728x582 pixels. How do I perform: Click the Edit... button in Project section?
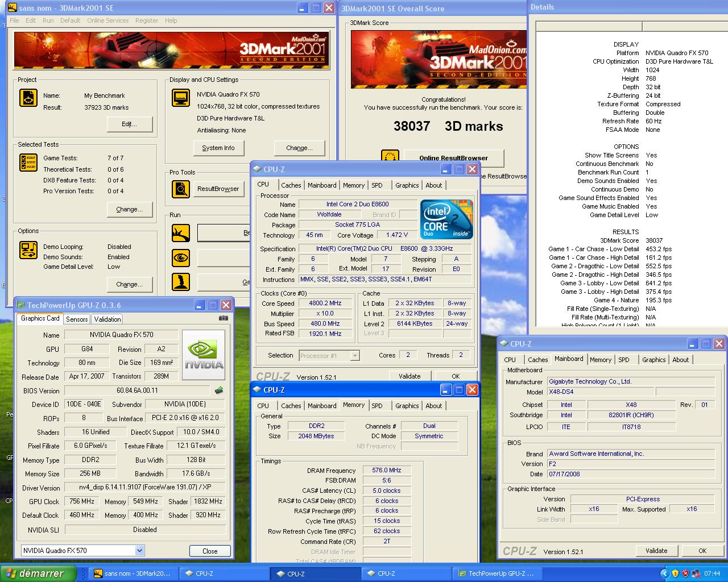point(129,124)
